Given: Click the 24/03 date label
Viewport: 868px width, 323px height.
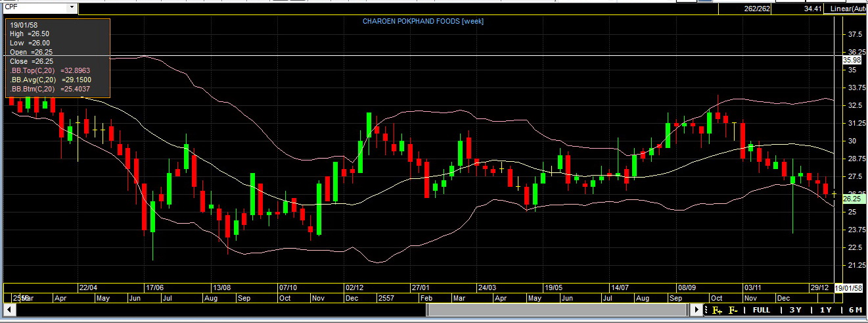Looking at the screenshot, I should pyautogui.click(x=487, y=287).
